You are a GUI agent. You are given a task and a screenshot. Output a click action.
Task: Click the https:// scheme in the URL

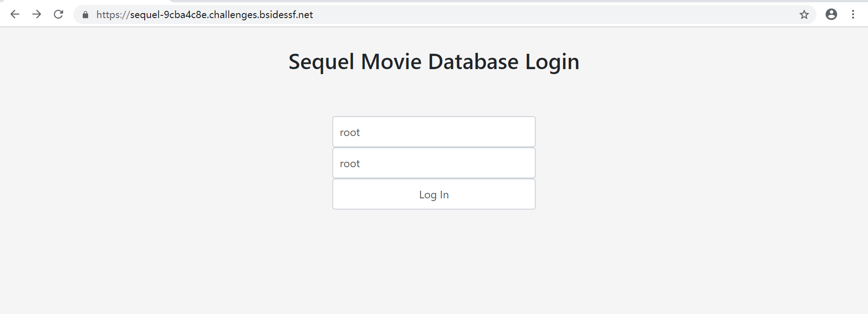tap(113, 15)
